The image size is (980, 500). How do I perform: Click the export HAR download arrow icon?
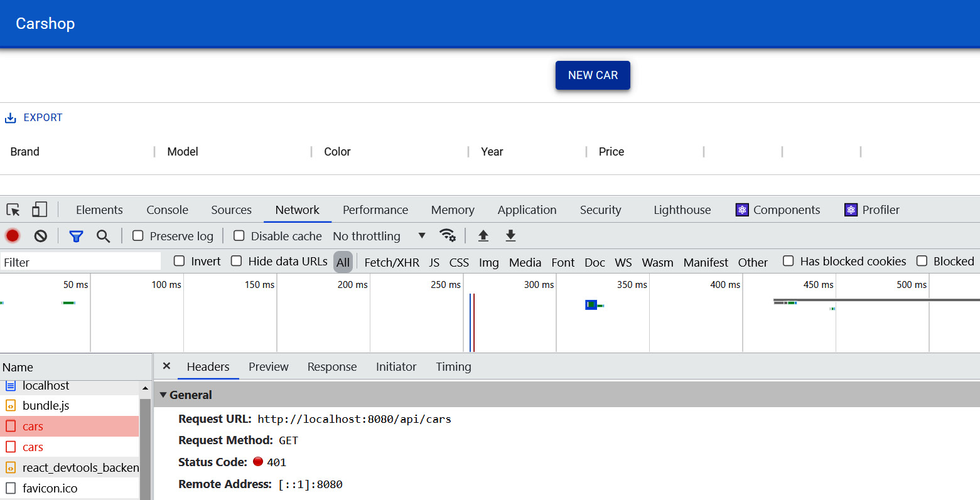(510, 235)
